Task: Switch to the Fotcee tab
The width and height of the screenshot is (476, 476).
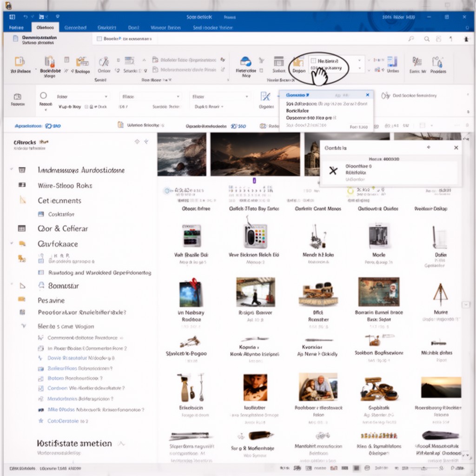Action: point(16,27)
